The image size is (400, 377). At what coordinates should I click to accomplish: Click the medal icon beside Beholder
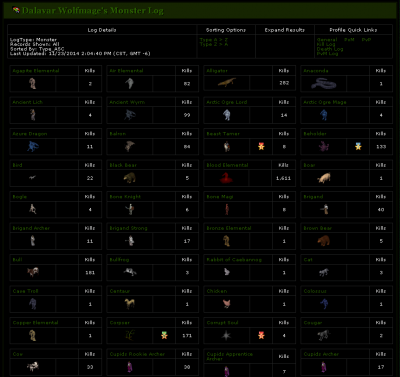coord(358,146)
